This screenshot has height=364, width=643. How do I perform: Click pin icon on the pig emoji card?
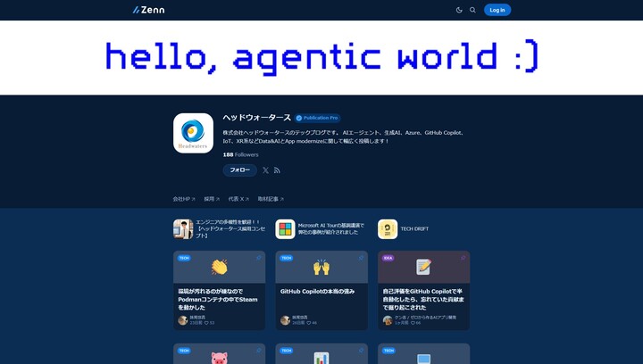pos(259,351)
